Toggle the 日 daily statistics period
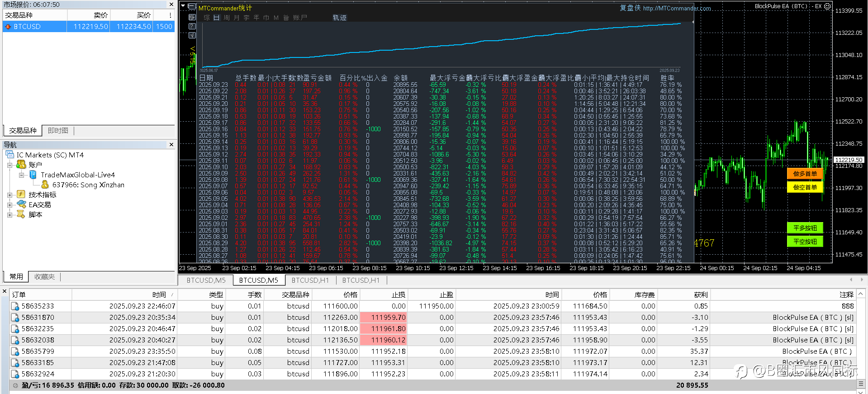This screenshot has width=868, height=394. pos(216,18)
